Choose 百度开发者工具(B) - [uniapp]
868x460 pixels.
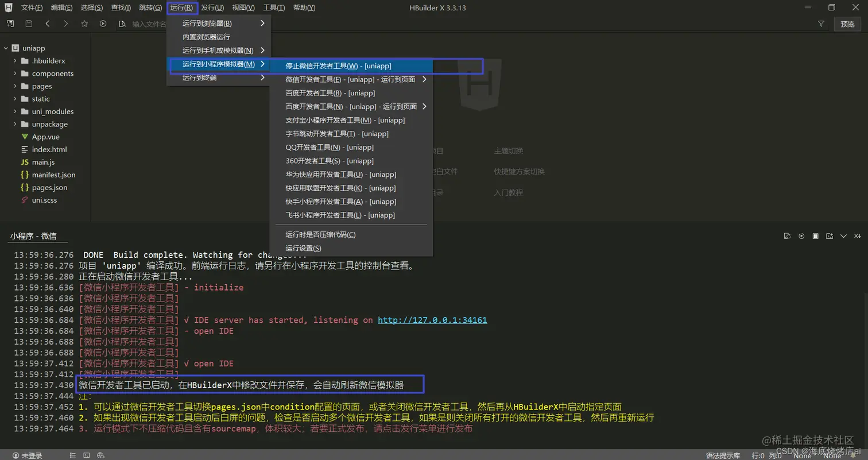[x=351, y=93]
